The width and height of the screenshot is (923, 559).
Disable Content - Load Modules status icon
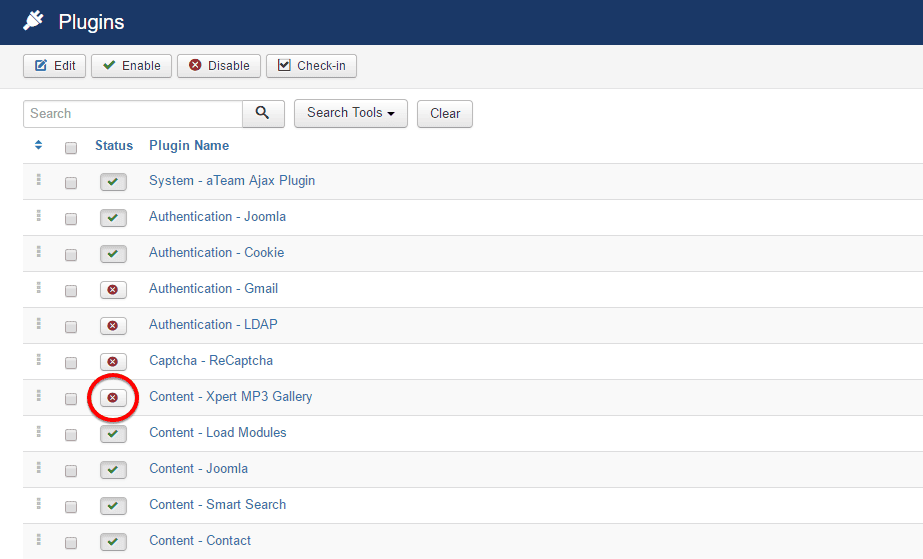click(x=113, y=434)
